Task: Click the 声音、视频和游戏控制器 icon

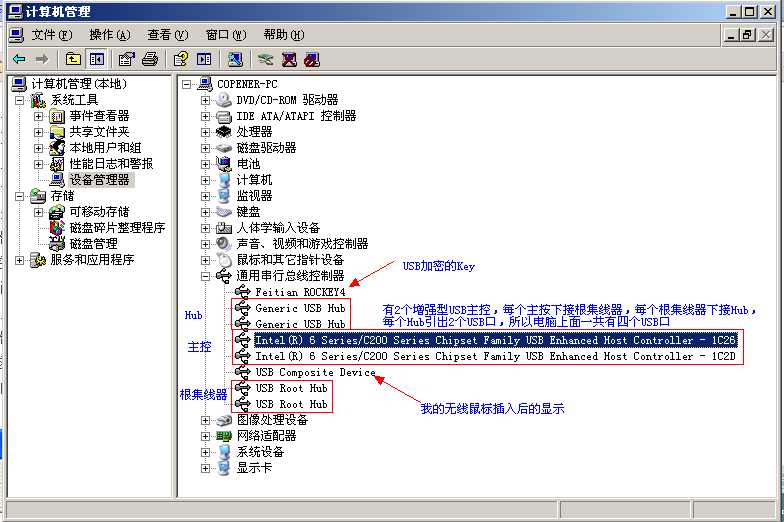Action: [224, 244]
